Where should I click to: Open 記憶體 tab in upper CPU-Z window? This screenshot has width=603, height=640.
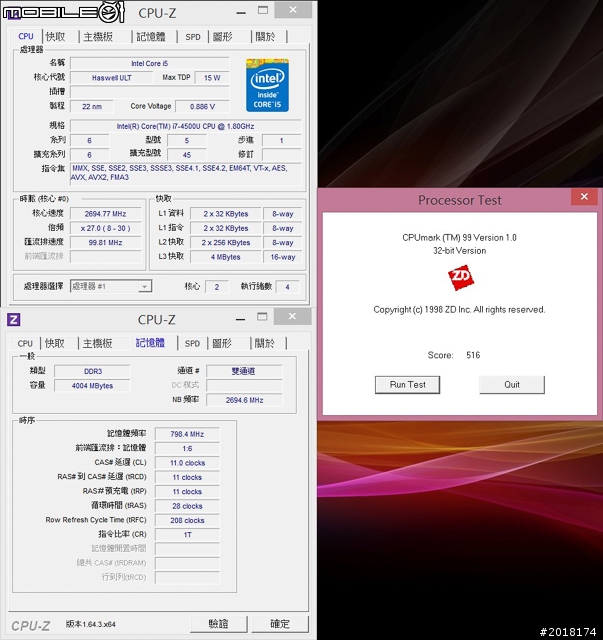coord(151,37)
